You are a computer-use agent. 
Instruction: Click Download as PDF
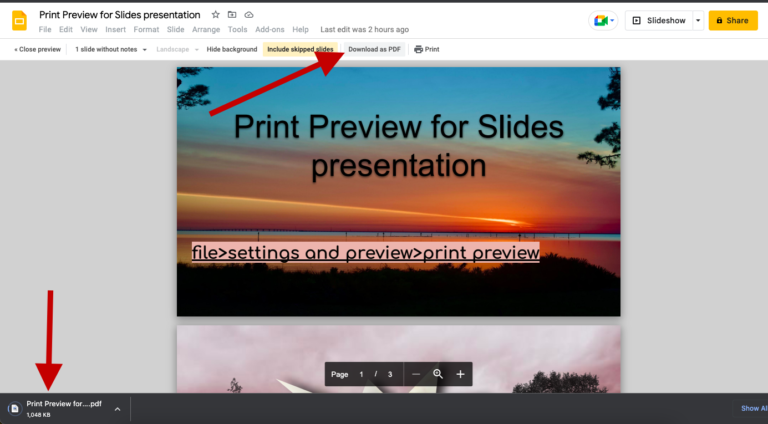coord(374,49)
